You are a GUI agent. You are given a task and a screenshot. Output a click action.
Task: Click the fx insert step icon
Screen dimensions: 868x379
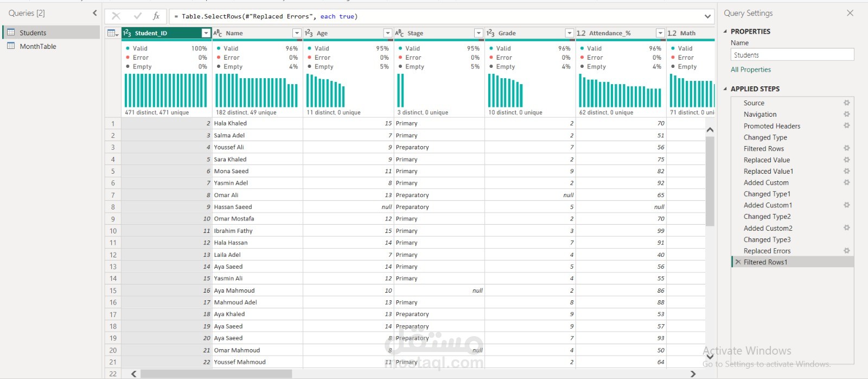pos(156,16)
